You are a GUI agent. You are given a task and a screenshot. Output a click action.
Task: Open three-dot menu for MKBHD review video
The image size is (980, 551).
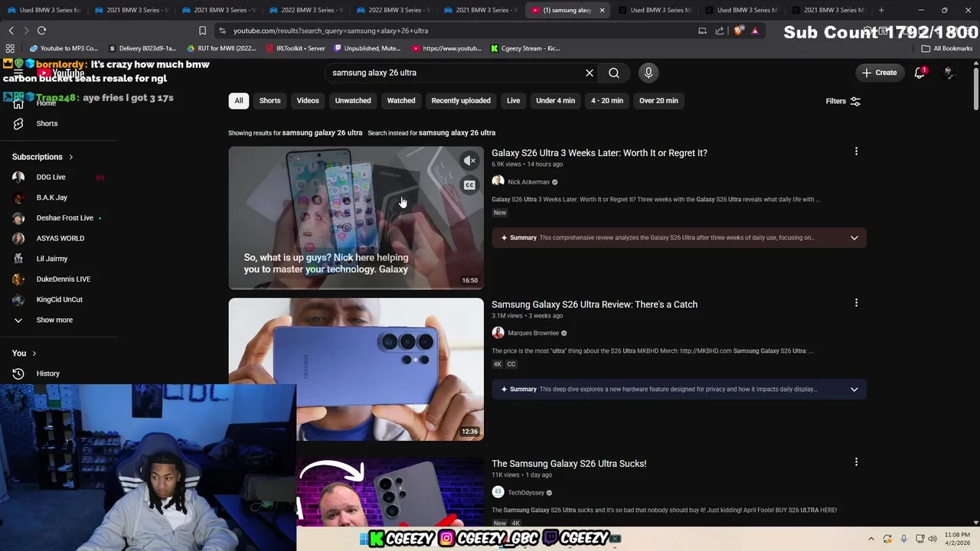(856, 303)
